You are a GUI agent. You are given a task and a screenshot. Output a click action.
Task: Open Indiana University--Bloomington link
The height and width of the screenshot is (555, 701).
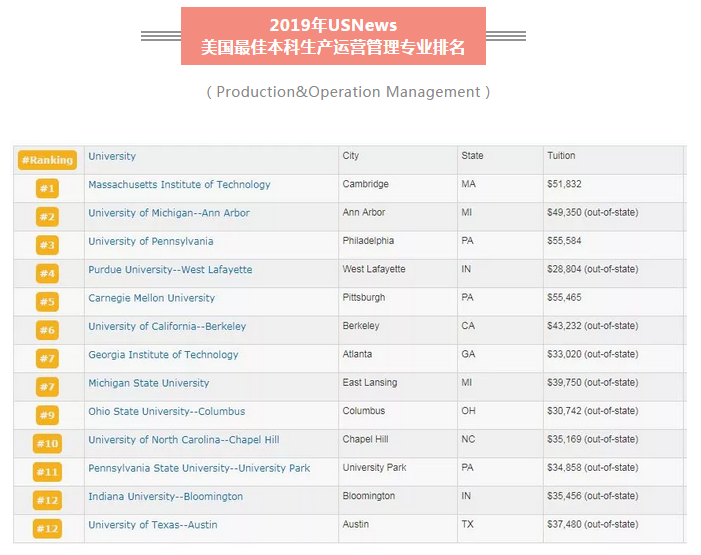(x=165, y=497)
